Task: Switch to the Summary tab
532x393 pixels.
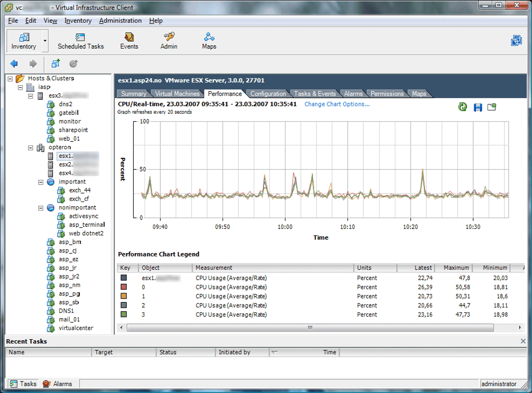Action: [134, 94]
